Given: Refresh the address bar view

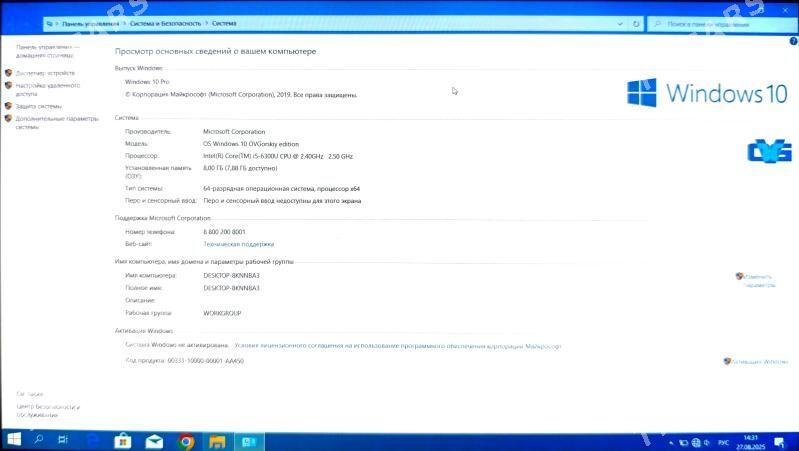Looking at the screenshot, I should [x=636, y=24].
